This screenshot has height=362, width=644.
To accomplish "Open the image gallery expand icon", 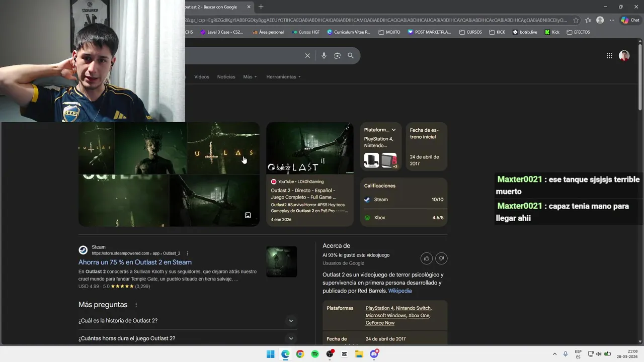I will 248,215.
